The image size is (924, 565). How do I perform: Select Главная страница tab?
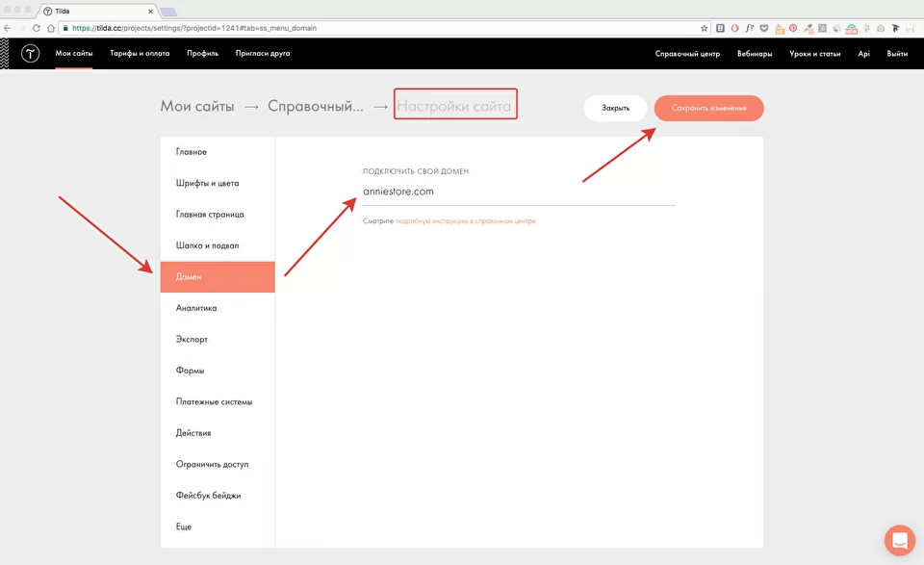218,215
